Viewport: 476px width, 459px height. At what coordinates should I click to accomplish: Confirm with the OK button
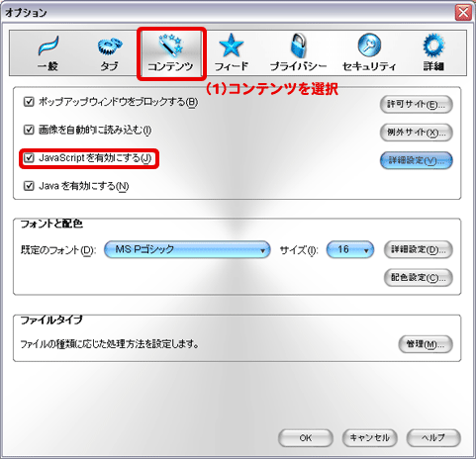pyautogui.click(x=306, y=438)
